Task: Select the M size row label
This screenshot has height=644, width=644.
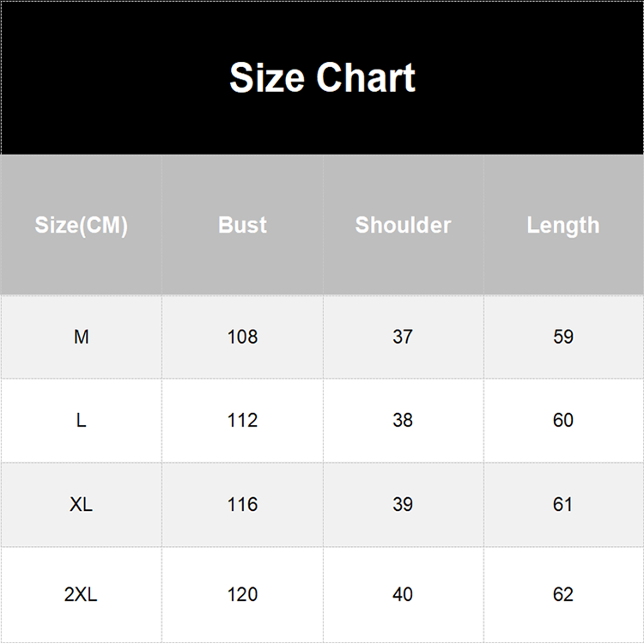Action: (x=81, y=337)
